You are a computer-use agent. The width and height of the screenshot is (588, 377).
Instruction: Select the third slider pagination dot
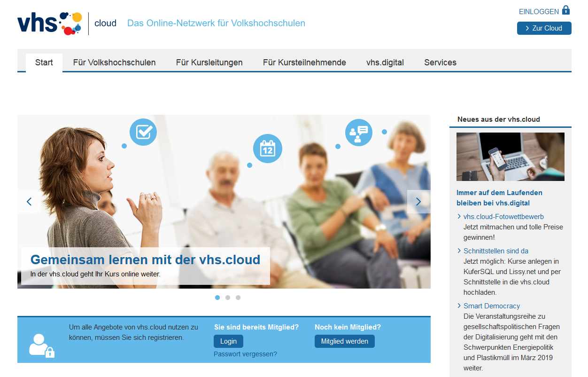click(238, 298)
